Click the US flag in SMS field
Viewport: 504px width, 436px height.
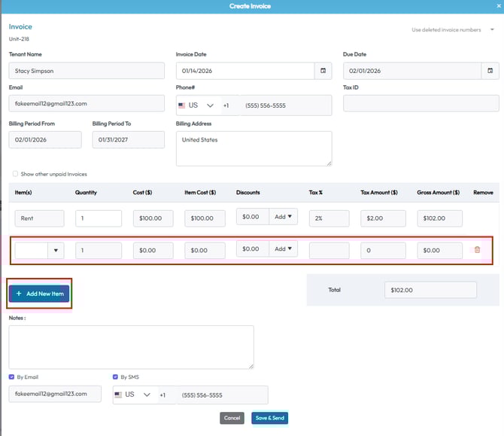pyautogui.click(x=119, y=395)
